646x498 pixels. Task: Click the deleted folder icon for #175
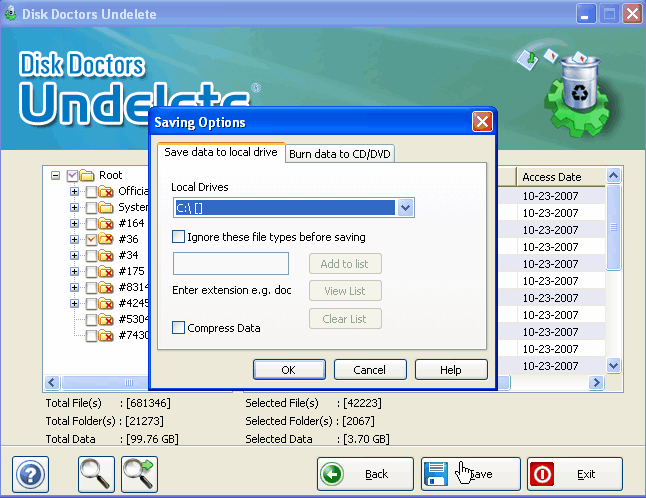106,271
